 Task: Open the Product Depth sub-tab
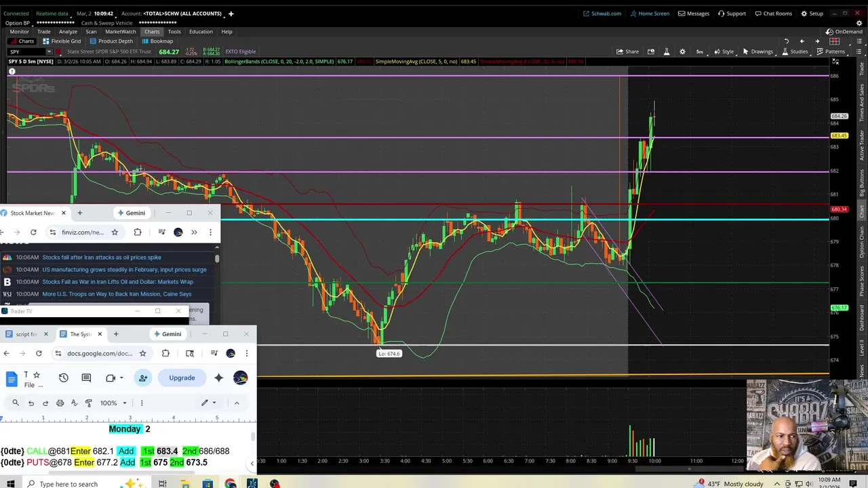click(111, 41)
